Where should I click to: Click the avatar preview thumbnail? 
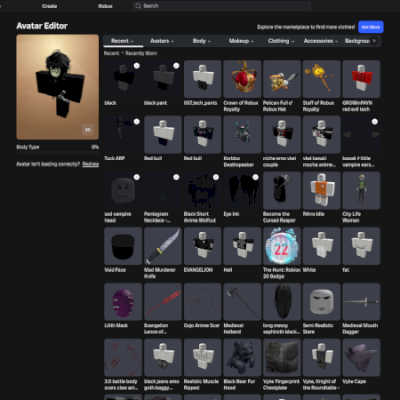click(x=58, y=87)
